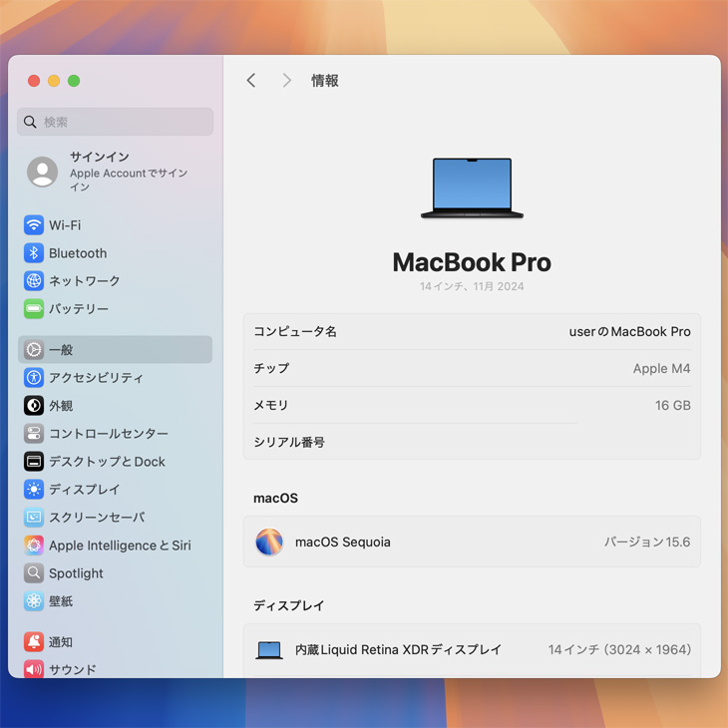Zoom window with green button
The height and width of the screenshot is (728, 728).
click(x=74, y=81)
